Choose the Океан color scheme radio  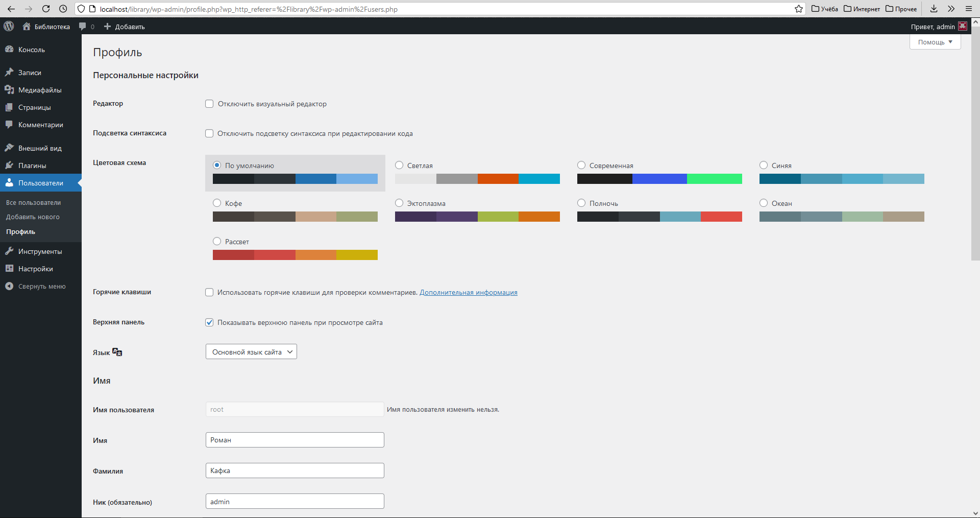point(764,203)
